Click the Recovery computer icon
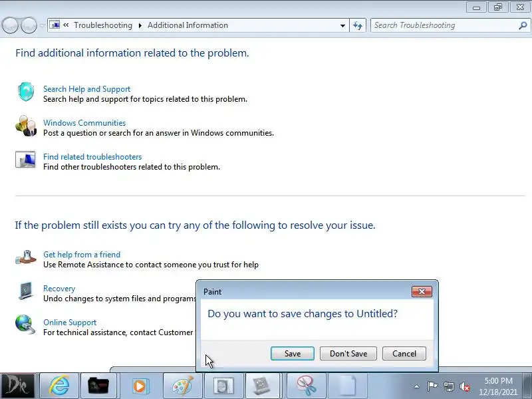Image resolution: width=532 pixels, height=399 pixels. 26,291
